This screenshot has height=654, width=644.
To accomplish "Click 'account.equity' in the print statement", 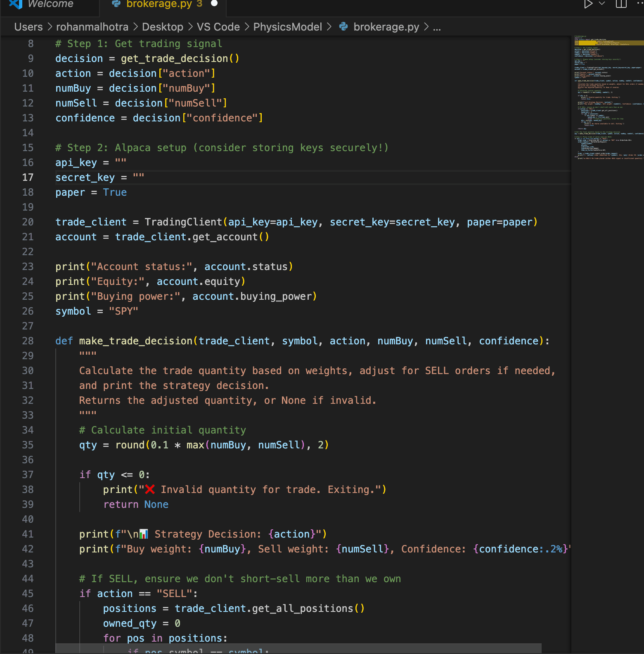I will point(199,282).
